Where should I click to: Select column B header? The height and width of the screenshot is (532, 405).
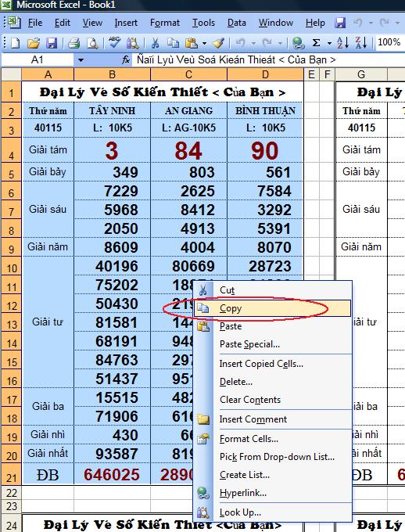pyautogui.click(x=113, y=74)
